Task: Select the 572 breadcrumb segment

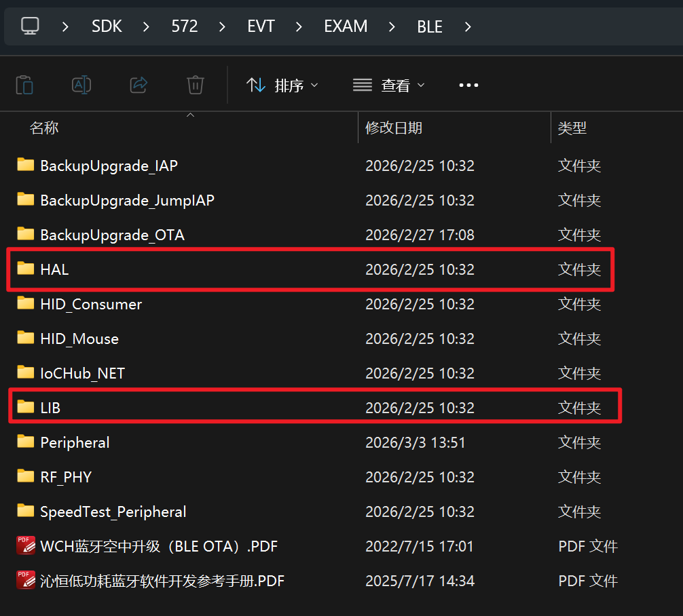Action: point(185,26)
